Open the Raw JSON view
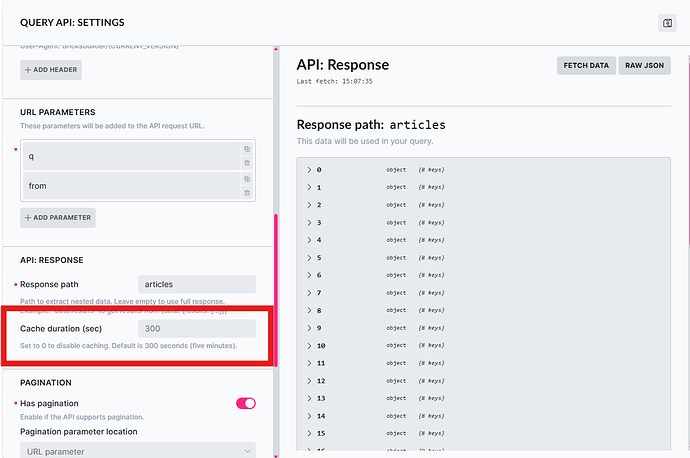The height and width of the screenshot is (458, 690). pos(644,65)
